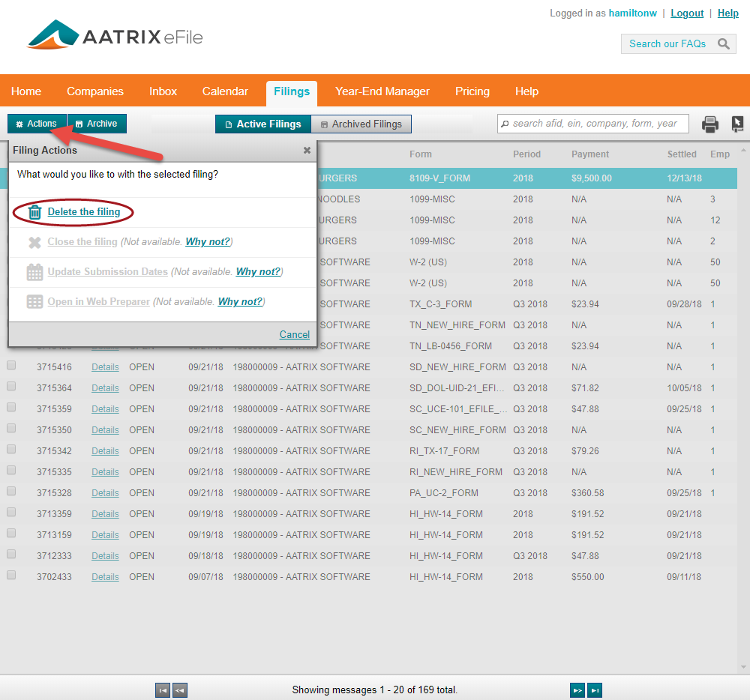Open Details for filing 3715364
Image resolution: width=750 pixels, height=700 pixels.
tap(105, 388)
